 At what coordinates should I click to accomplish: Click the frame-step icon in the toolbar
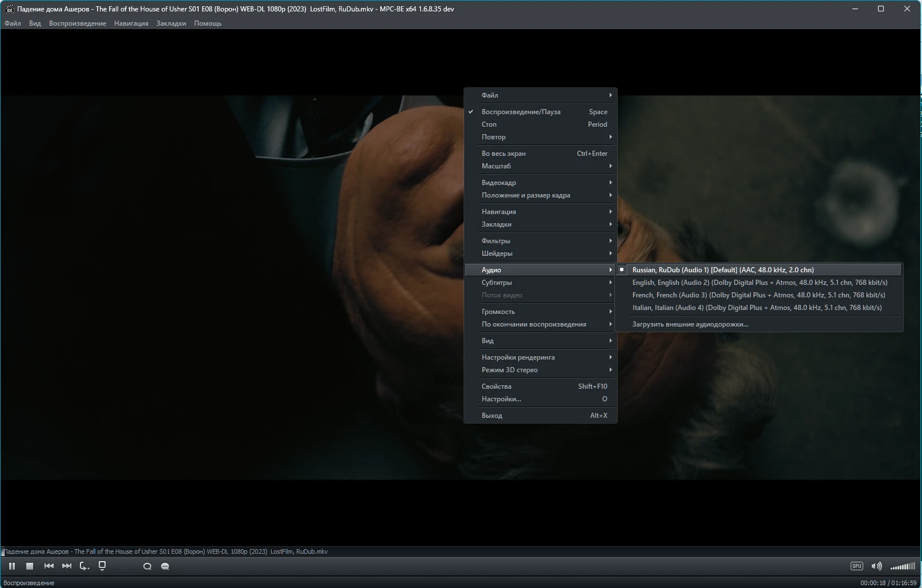pos(84,566)
